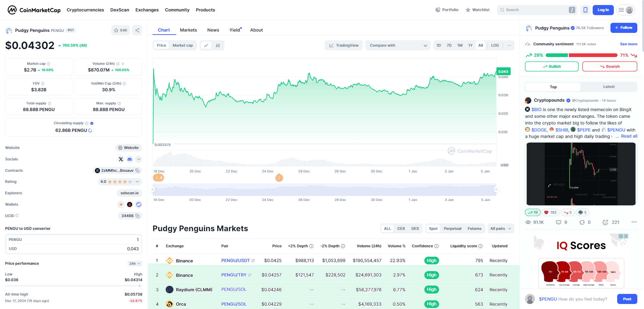Switch to the News tab

[x=213, y=30]
